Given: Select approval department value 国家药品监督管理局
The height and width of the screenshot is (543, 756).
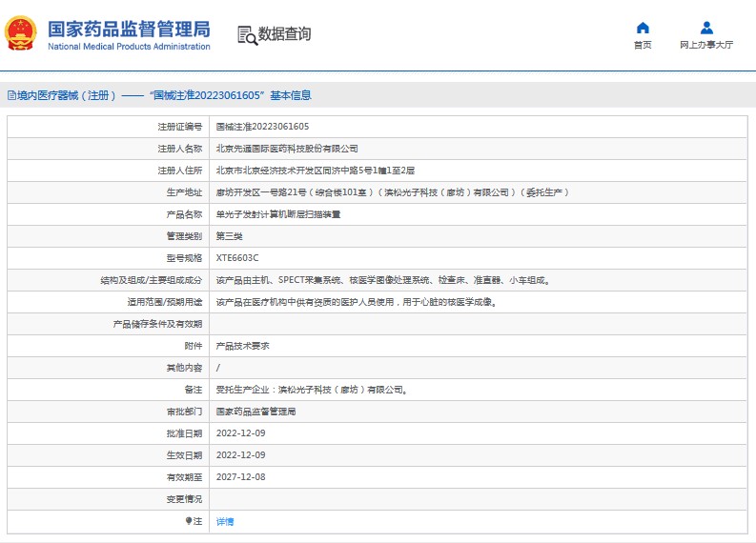Looking at the screenshot, I should click(x=256, y=412).
